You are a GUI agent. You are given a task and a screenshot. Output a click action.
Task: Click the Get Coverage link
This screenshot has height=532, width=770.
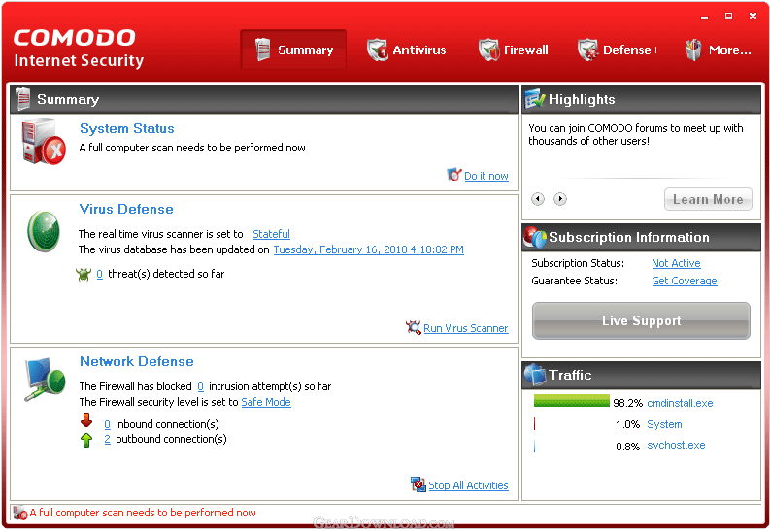pyautogui.click(x=684, y=281)
